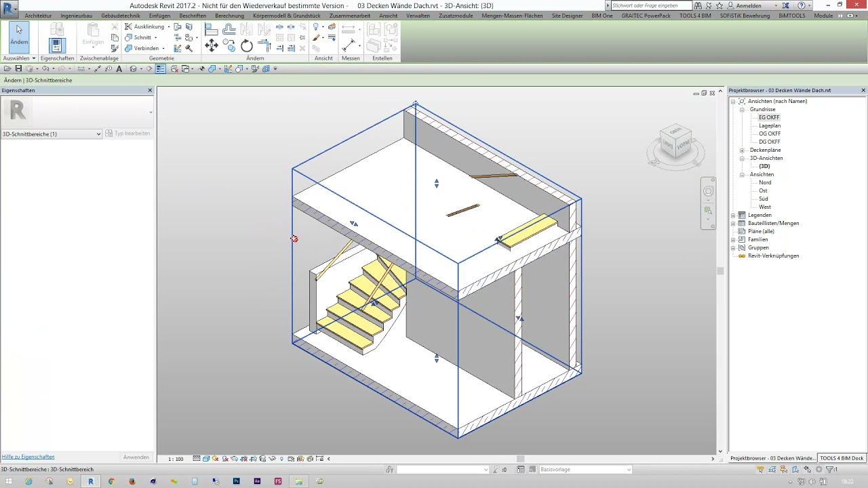
Task: Select the Revit-Verknüpfungen item
Action: pos(773,256)
